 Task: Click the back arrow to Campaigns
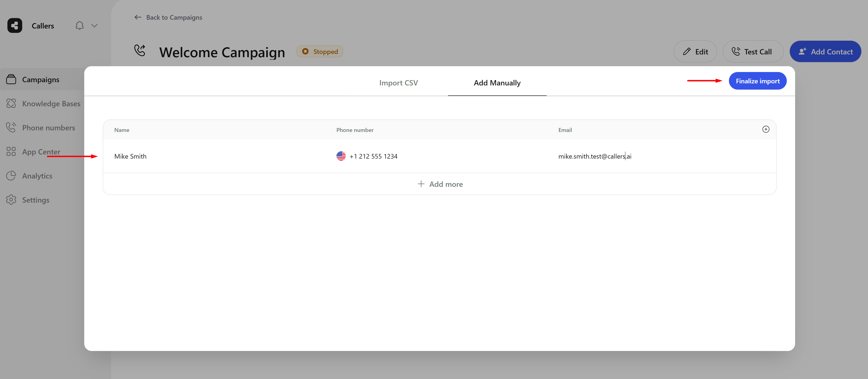click(x=137, y=17)
